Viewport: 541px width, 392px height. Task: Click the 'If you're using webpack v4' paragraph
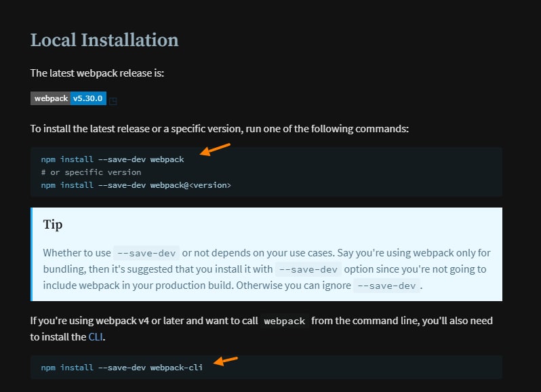coord(261,329)
